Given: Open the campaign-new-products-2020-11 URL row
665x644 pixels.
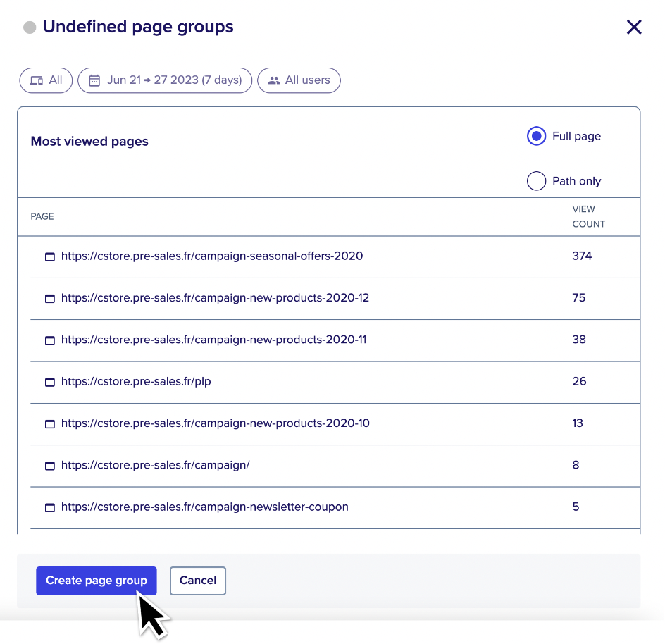Looking at the screenshot, I should (x=335, y=340).
